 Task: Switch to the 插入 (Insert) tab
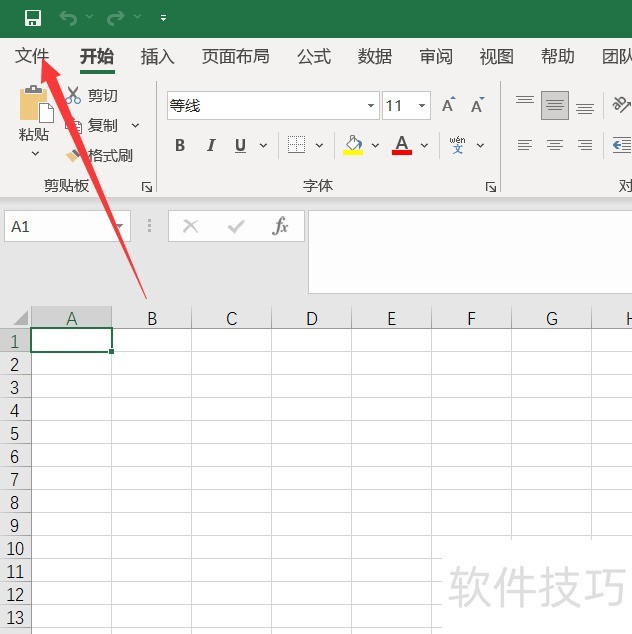157,57
